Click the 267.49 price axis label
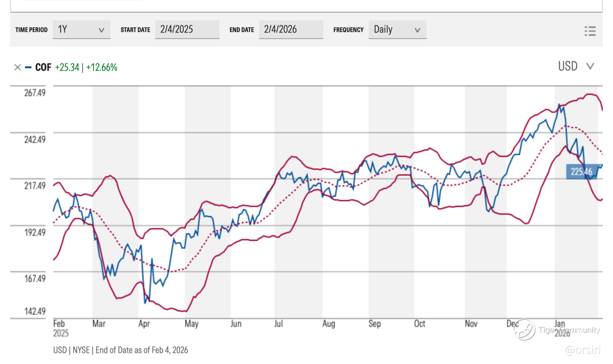This screenshot has height=364, width=613. click(x=35, y=93)
